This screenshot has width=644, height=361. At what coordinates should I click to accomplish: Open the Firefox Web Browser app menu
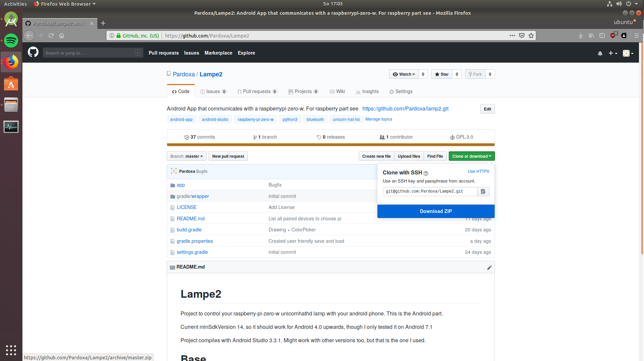[65, 4]
